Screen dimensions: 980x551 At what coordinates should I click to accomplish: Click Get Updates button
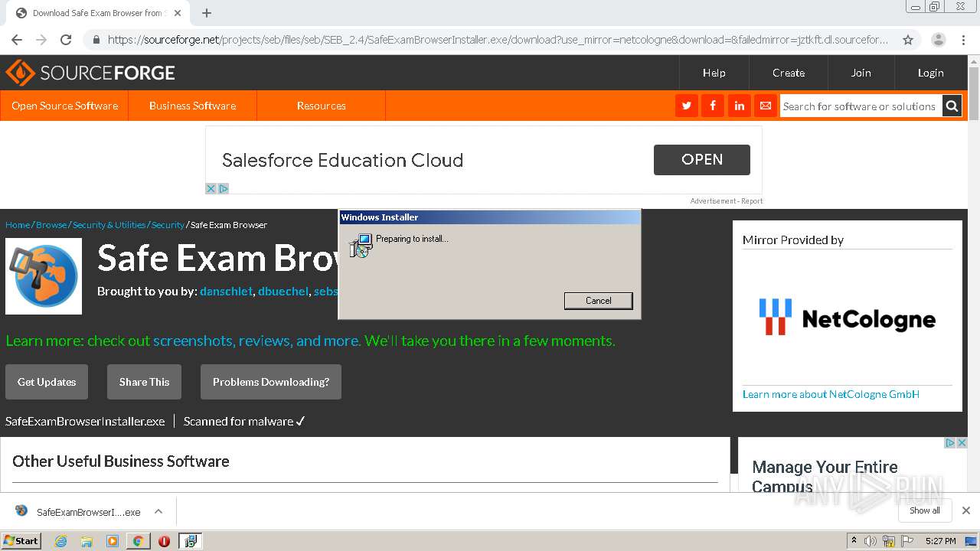47,382
